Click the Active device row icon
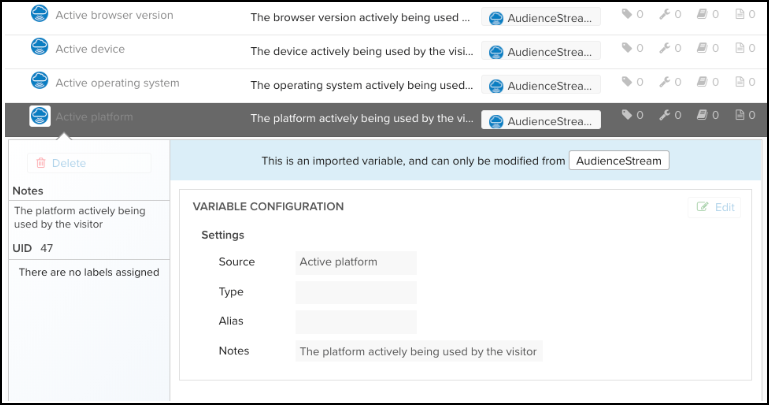Screen dimensions: 769x405 coord(40,47)
